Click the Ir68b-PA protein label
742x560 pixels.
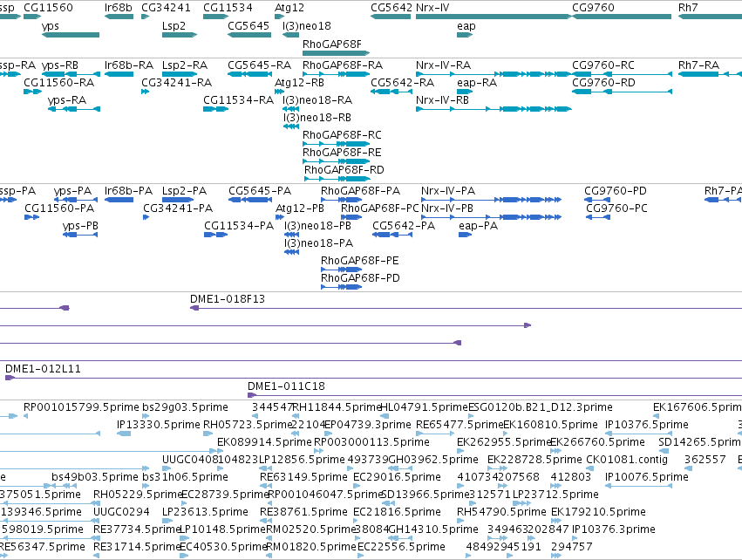(x=129, y=191)
